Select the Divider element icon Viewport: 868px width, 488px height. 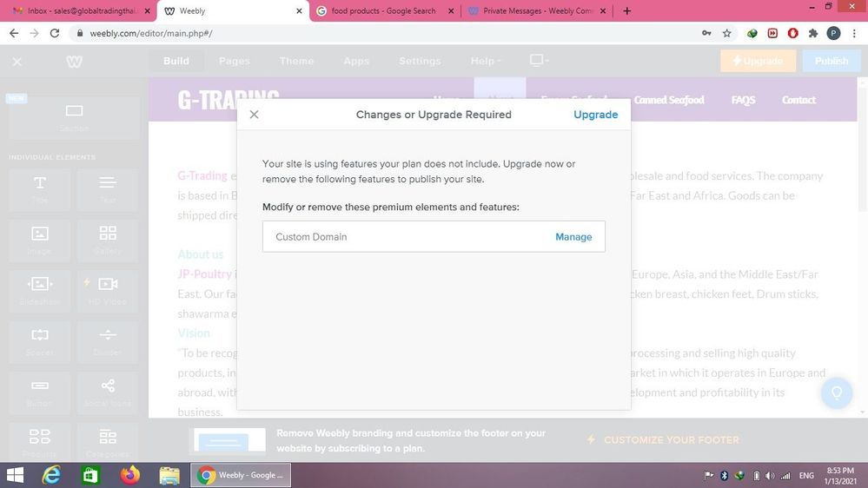pyautogui.click(x=108, y=340)
